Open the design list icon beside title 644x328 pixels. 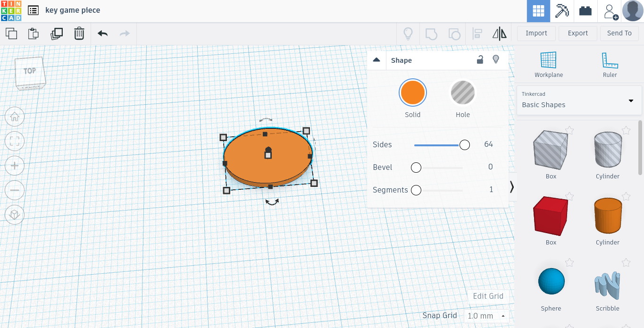pos(33,10)
